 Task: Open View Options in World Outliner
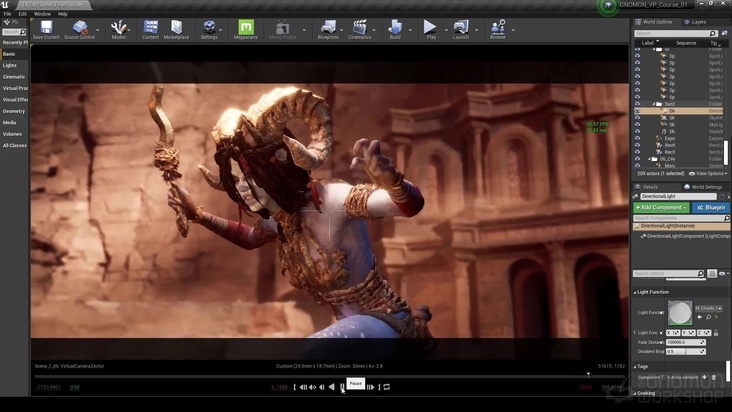click(x=708, y=174)
